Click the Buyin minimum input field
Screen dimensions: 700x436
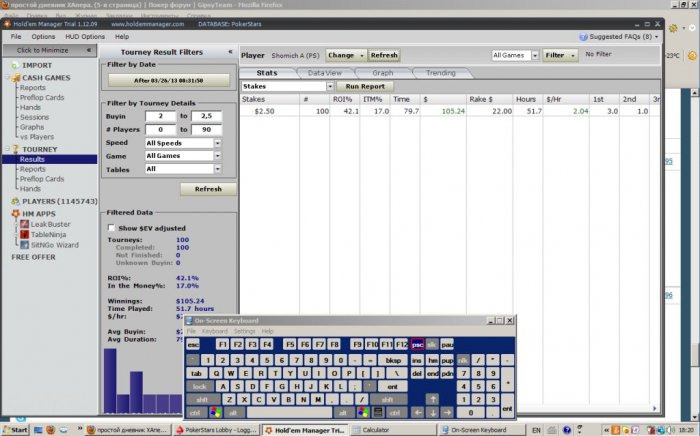[160, 116]
